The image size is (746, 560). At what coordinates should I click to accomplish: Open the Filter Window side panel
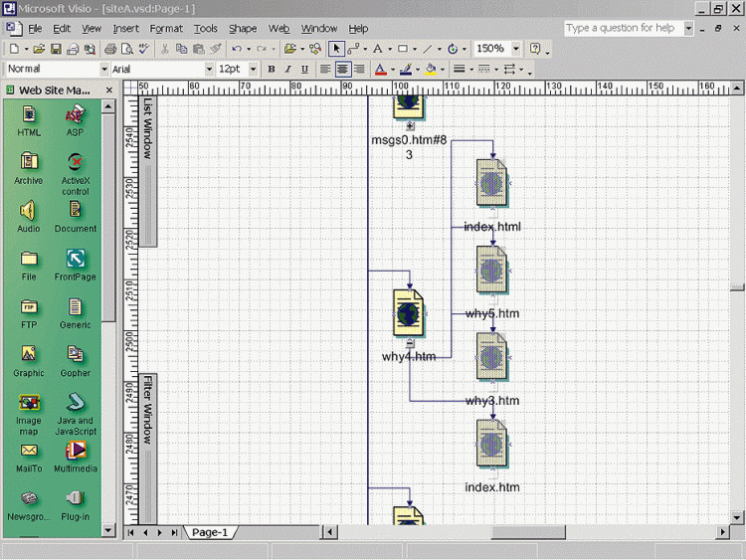click(147, 450)
